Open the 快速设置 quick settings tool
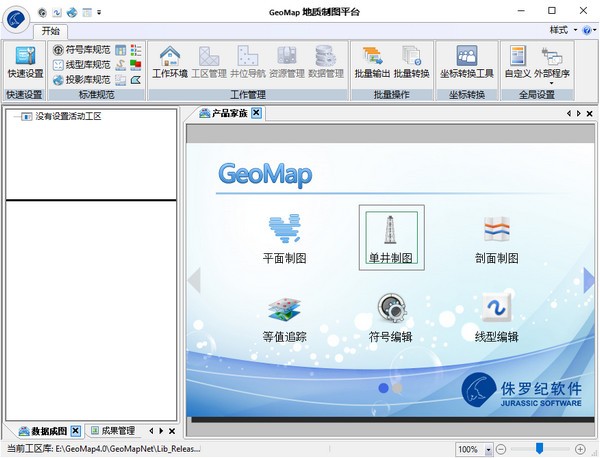 [x=26, y=62]
